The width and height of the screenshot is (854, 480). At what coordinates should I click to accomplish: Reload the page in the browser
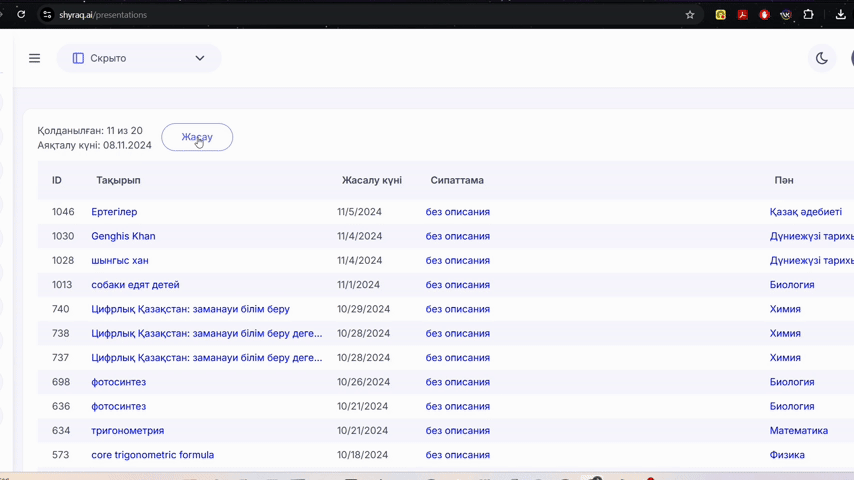(21, 15)
